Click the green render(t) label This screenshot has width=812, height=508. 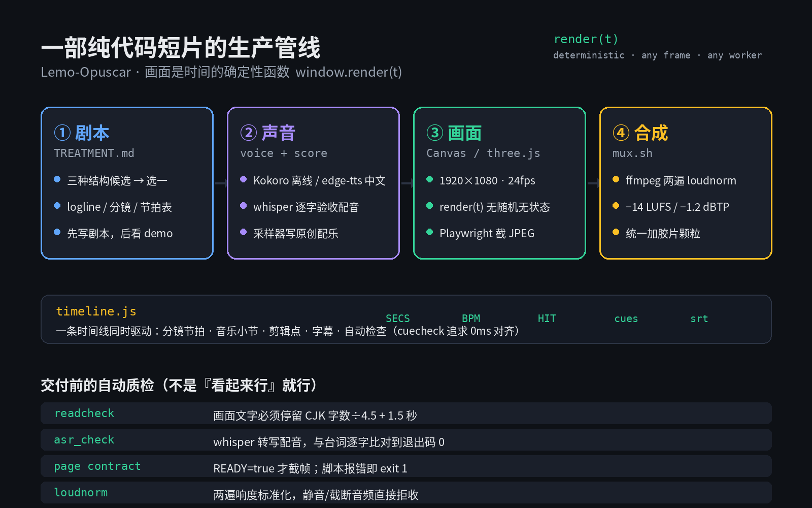(x=586, y=39)
